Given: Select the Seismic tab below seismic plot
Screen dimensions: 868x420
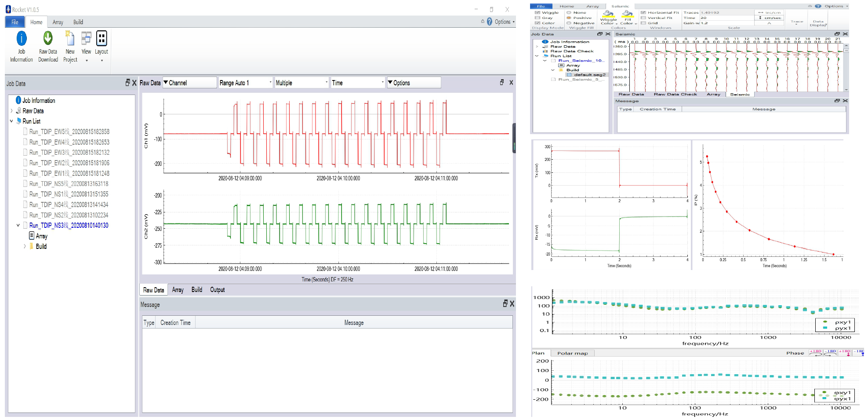Looking at the screenshot, I should (x=740, y=95).
